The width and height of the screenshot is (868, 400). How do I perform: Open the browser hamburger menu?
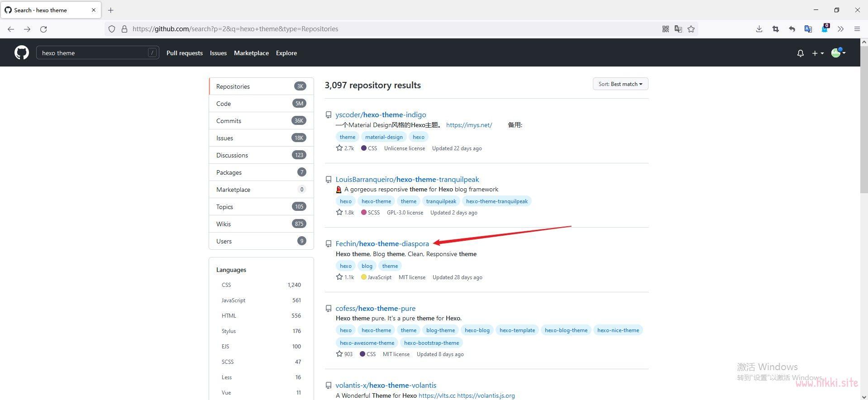[x=857, y=29]
